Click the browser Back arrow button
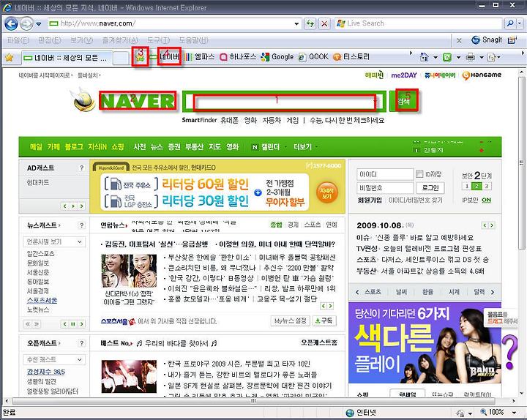Image resolution: width=527 pixels, height=420 pixels. [11, 24]
